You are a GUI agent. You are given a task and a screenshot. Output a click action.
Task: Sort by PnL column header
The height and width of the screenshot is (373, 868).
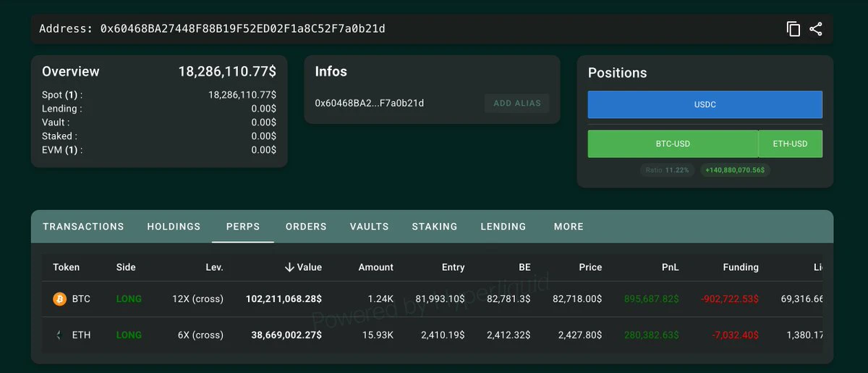coord(670,267)
